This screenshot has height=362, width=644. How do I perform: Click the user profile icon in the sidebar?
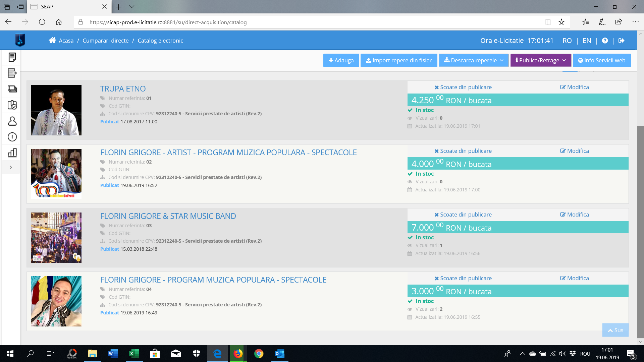tap(12, 121)
